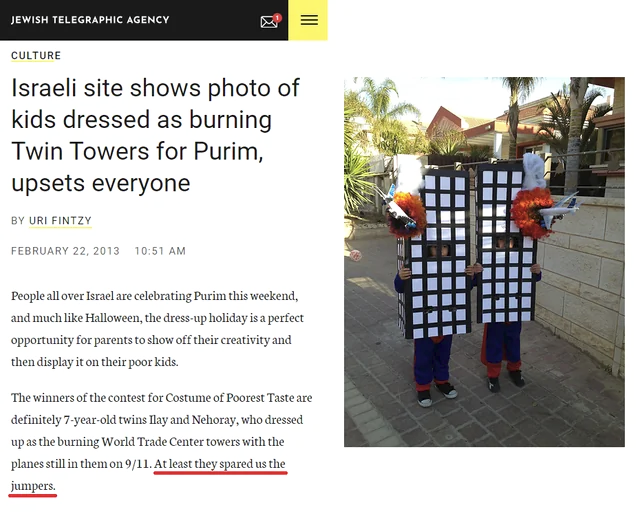Screen dimensions: 640x516
Task: Click the red notification badge on envelope
Action: pyautogui.click(x=278, y=18)
